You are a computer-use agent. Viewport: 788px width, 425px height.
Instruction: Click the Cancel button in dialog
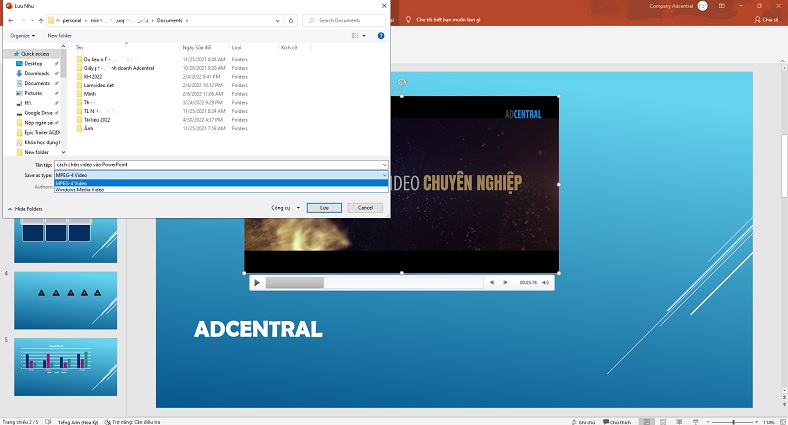(x=363, y=208)
